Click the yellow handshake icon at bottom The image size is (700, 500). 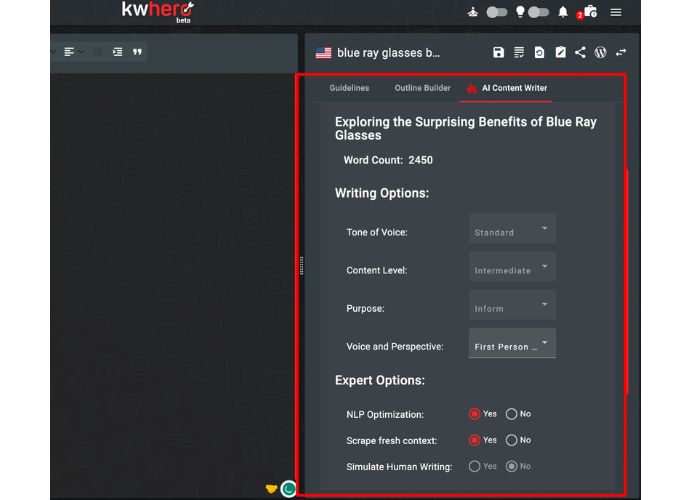[x=271, y=489]
